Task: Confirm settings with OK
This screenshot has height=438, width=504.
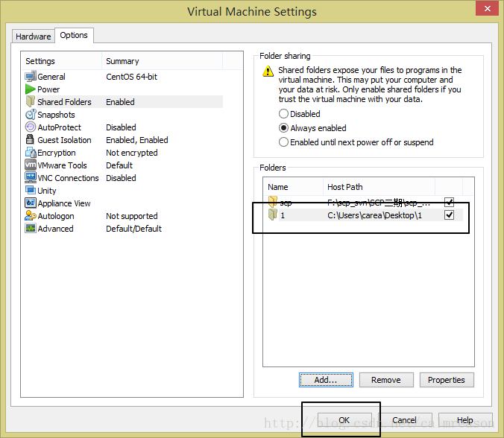Action: pos(344,420)
